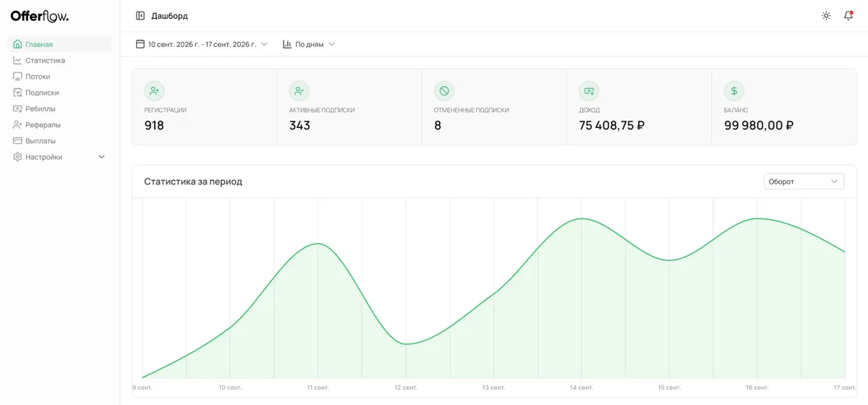The height and width of the screenshot is (405, 868).
Task: Click the Баланс dollar icon
Action: click(x=733, y=91)
